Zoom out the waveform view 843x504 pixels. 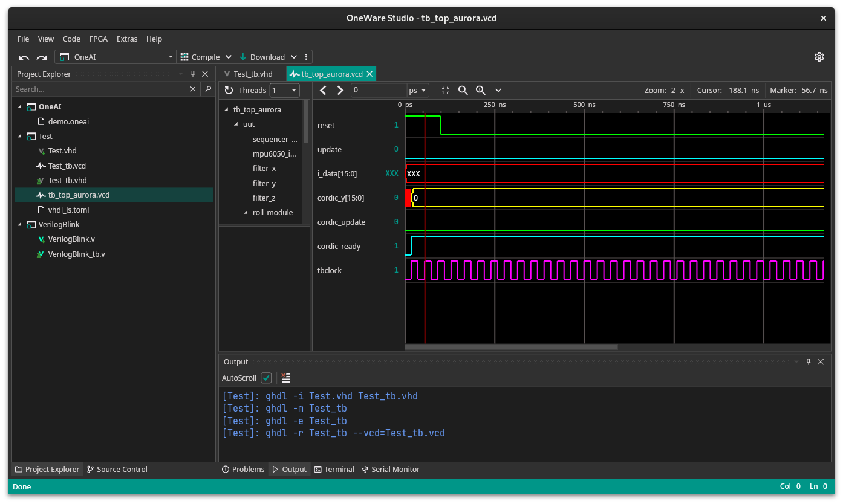pyautogui.click(x=463, y=90)
